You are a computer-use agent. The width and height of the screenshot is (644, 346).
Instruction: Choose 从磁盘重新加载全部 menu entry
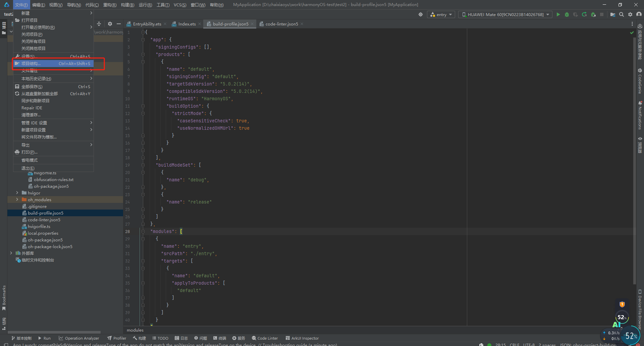(x=53, y=94)
